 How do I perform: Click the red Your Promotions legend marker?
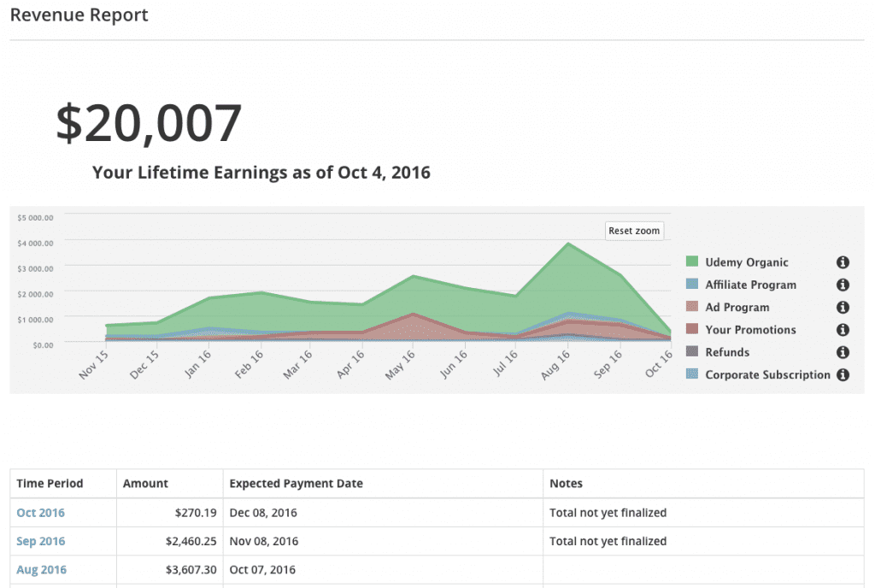pos(690,329)
